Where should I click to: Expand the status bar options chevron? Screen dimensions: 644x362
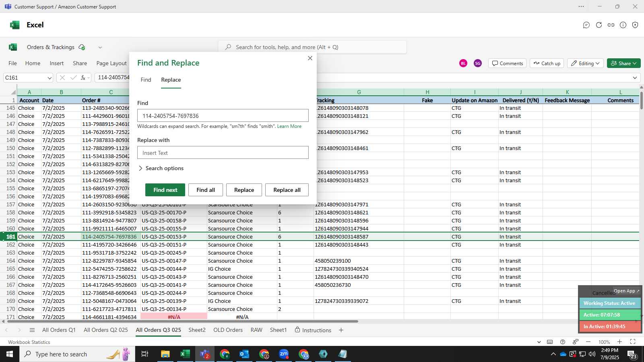point(539,342)
